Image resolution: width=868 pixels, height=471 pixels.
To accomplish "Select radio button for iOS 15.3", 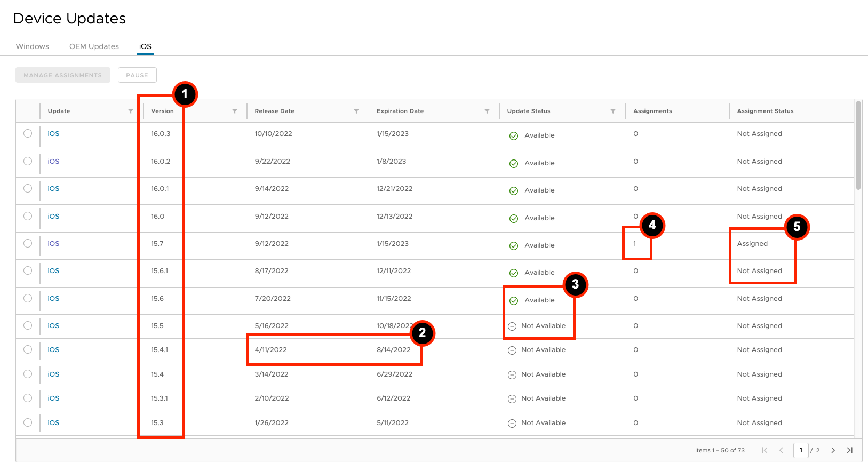I will (28, 422).
